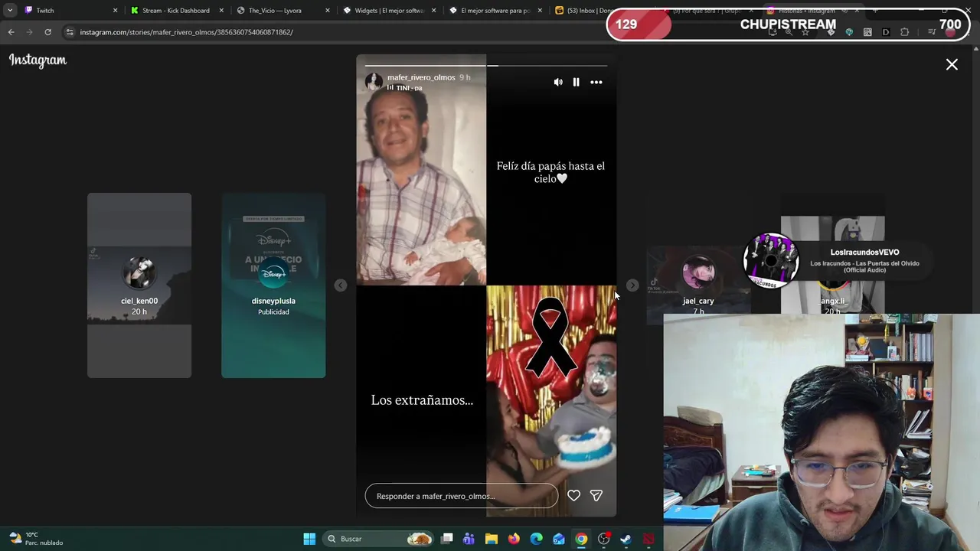Type a reply in Responder a mafer_rivero_olmos field
Image resolution: width=980 pixels, height=551 pixels.
462,496
